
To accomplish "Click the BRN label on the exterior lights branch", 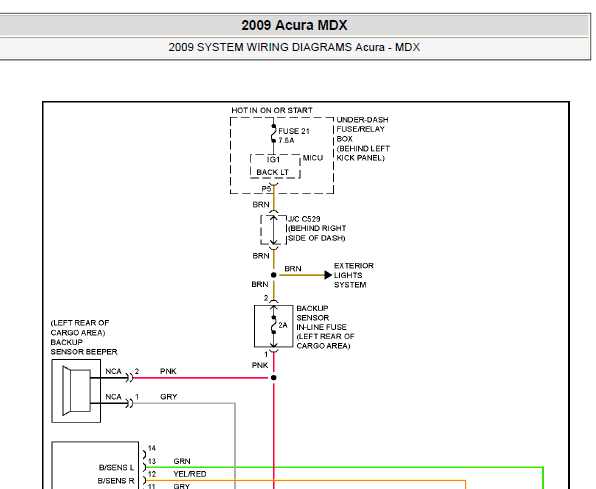I will coord(293,268).
